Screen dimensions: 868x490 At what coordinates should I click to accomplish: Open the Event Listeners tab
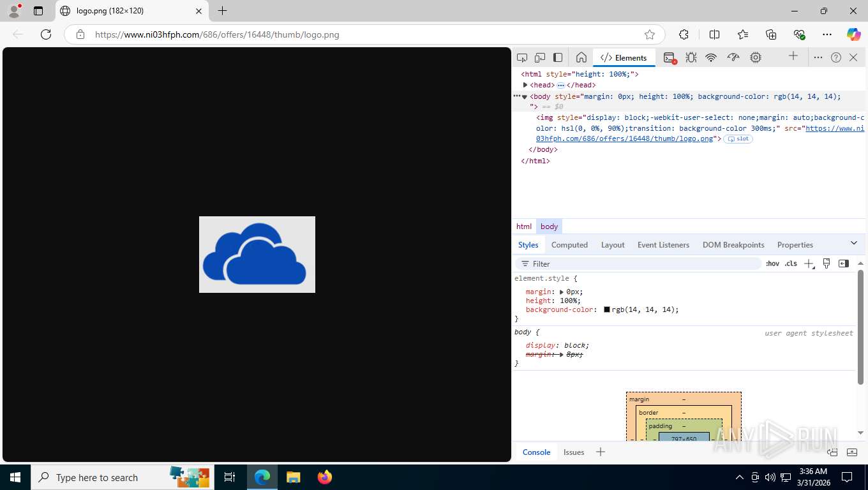pyautogui.click(x=663, y=245)
